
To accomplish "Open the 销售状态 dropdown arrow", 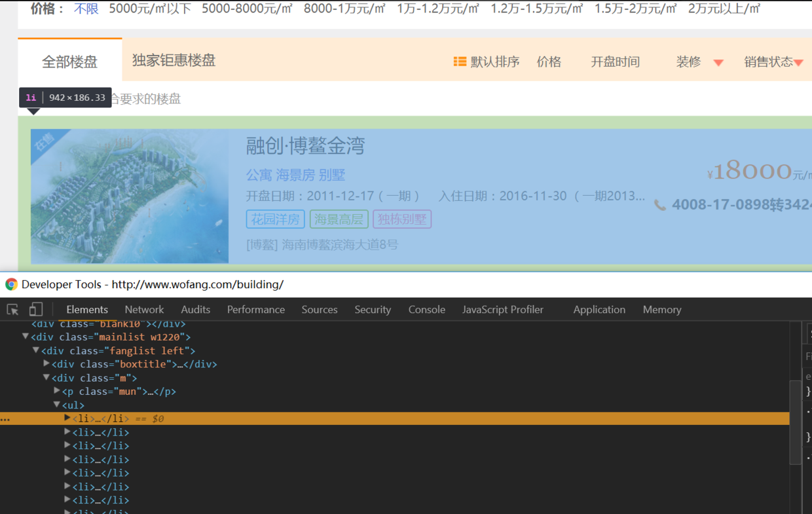I will coord(798,63).
